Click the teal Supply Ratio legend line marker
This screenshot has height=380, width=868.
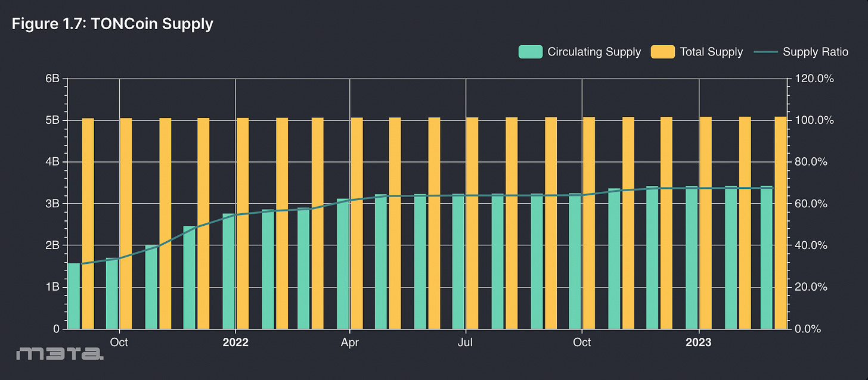[x=765, y=52]
